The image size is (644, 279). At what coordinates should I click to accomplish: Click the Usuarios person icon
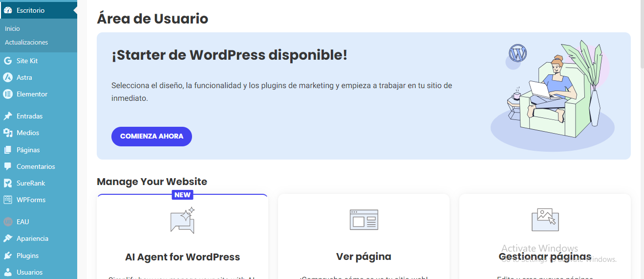click(7, 272)
